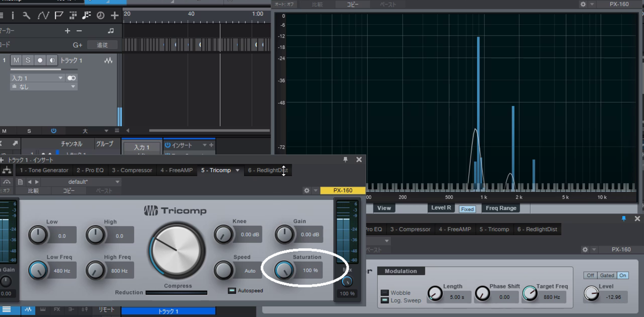Screen dimensions: 644x317
Task: Click the FX icon in the bottom toolbar
Action: [x=57, y=310]
